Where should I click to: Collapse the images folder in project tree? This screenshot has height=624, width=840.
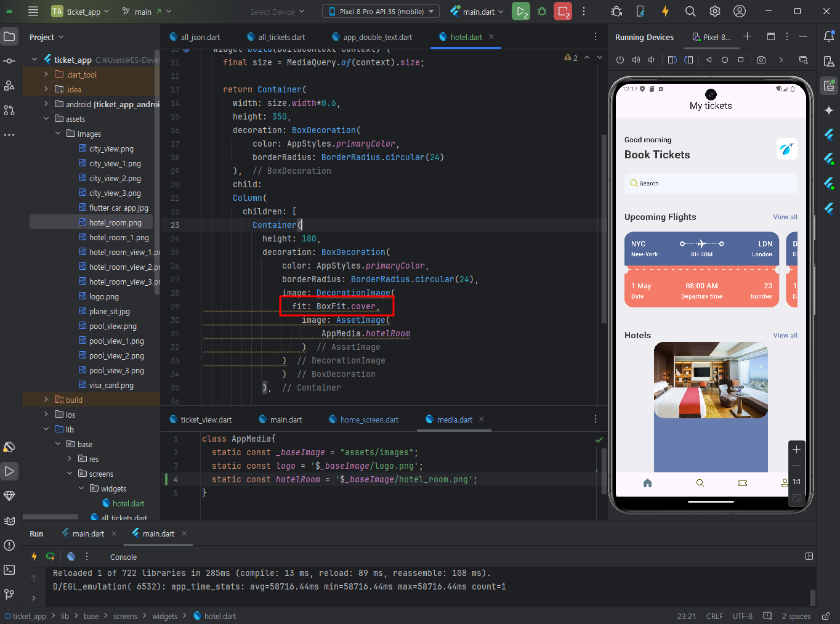[59, 134]
